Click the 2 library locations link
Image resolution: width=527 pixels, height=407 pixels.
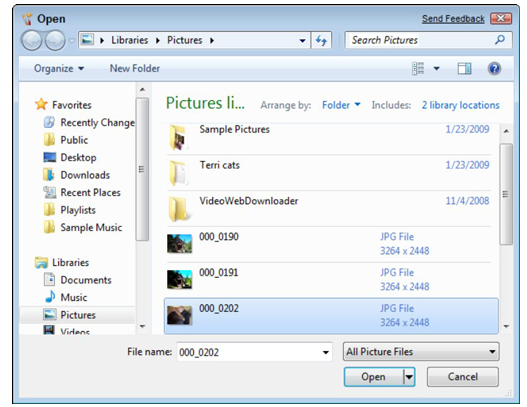pyautogui.click(x=460, y=105)
